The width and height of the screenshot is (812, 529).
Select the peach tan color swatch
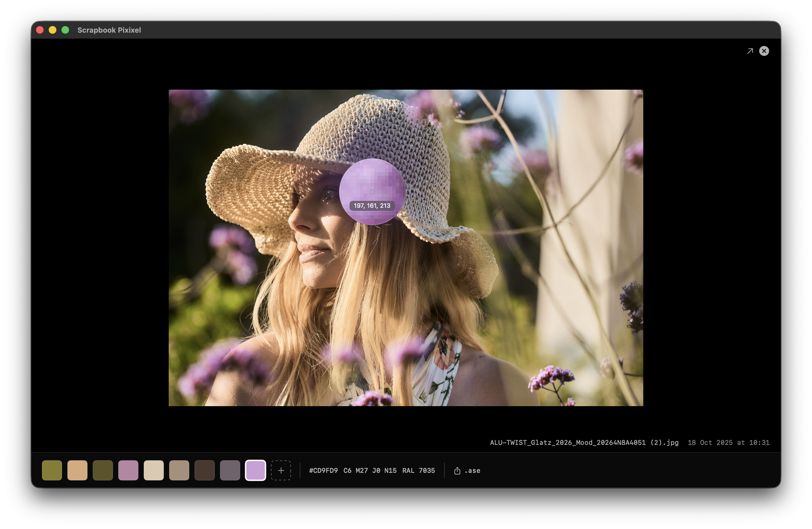[x=77, y=470]
